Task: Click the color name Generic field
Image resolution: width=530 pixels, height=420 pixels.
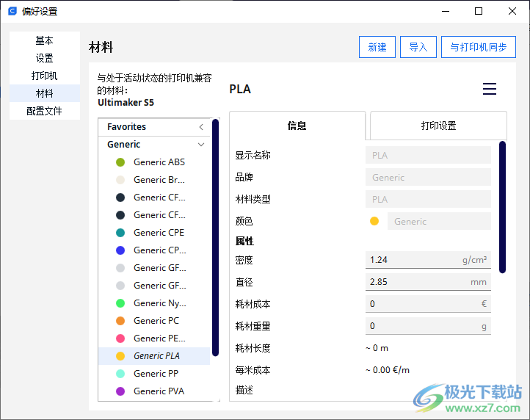Action: pyautogui.click(x=439, y=221)
